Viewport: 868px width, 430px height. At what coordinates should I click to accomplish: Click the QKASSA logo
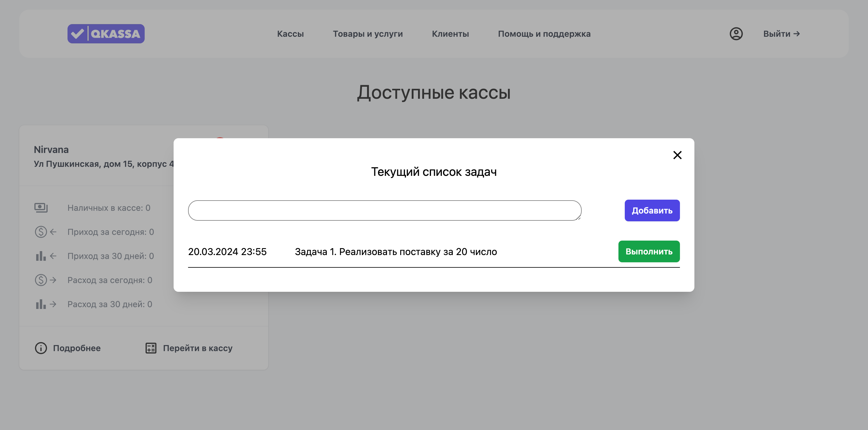(x=106, y=34)
